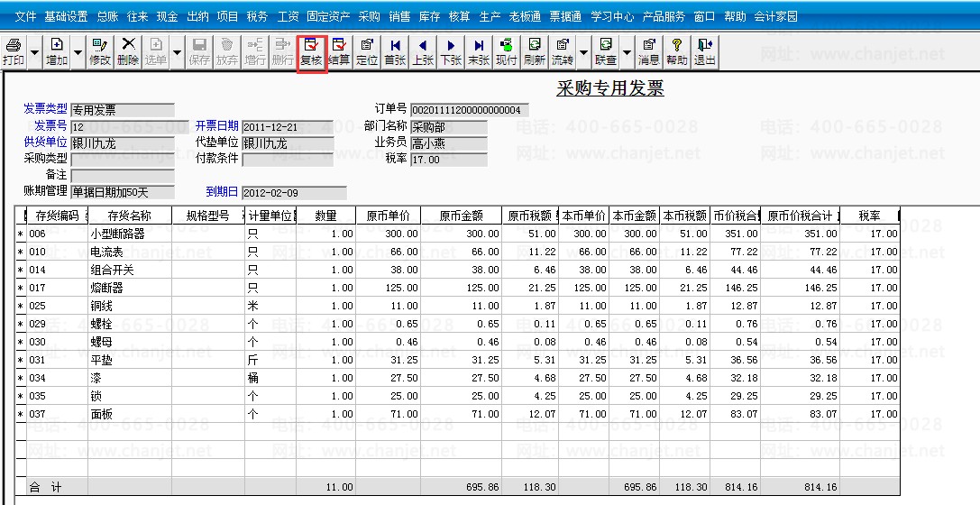Go to first record with 首张
Screen dimensions: 980x505
[395, 52]
